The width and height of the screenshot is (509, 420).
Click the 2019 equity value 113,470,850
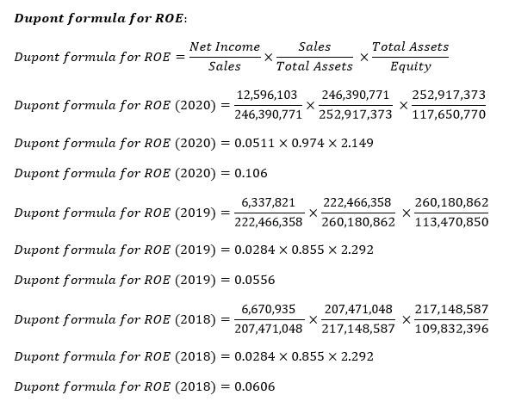tap(451, 222)
